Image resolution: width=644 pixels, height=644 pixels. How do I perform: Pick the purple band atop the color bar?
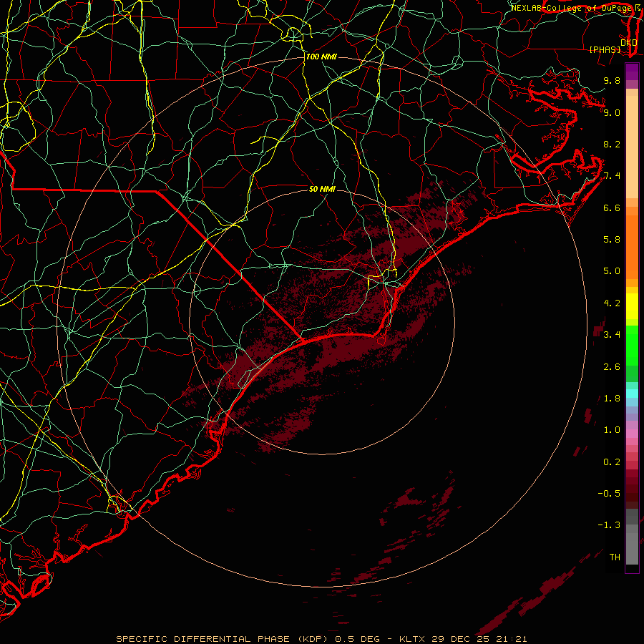pos(632,72)
